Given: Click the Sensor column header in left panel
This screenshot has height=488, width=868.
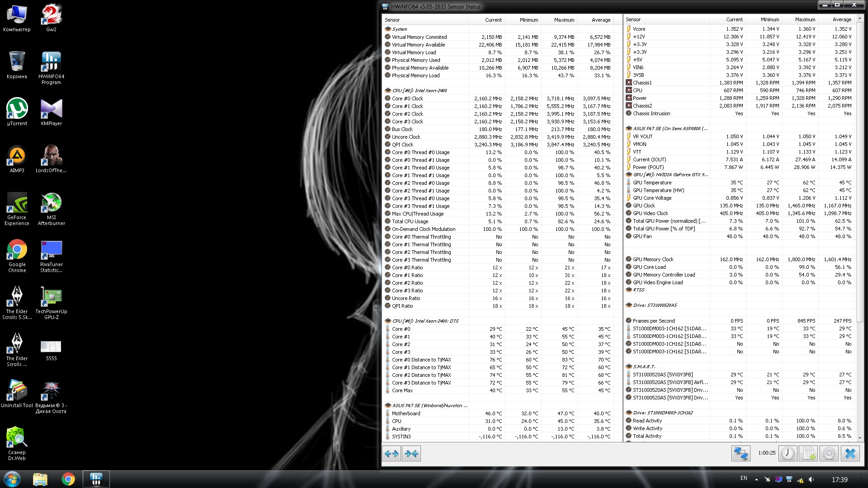Looking at the screenshot, I should click(425, 20).
